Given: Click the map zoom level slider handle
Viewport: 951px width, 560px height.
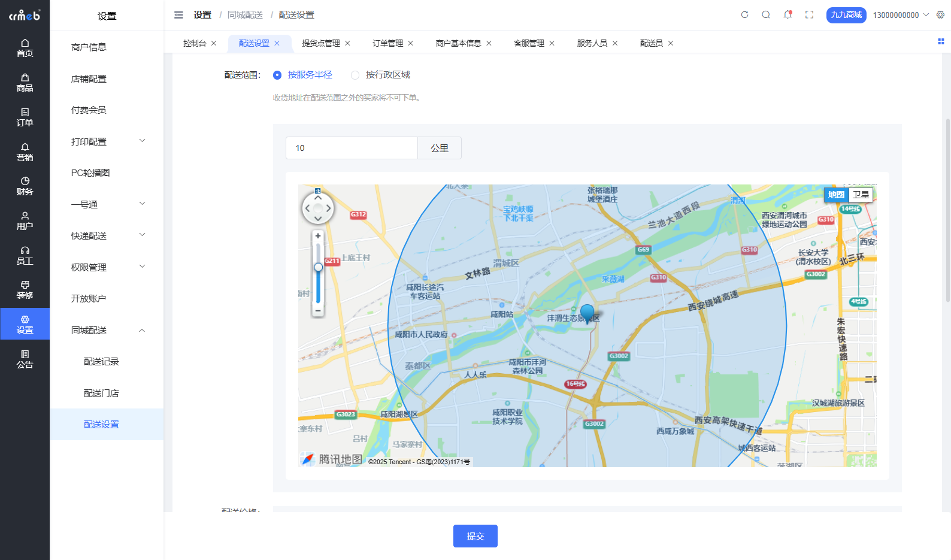Looking at the screenshot, I should point(318,267).
